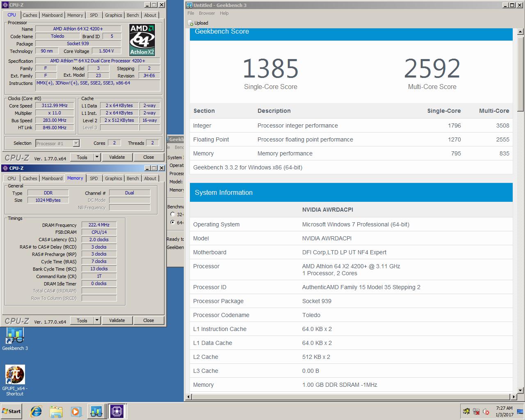Click the first system tray icon
This screenshot has width=525, height=420.
[x=466, y=411]
